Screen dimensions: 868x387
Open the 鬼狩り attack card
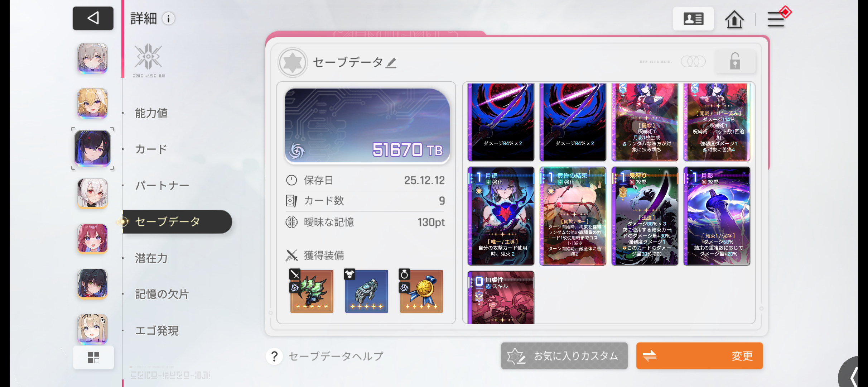pos(645,216)
